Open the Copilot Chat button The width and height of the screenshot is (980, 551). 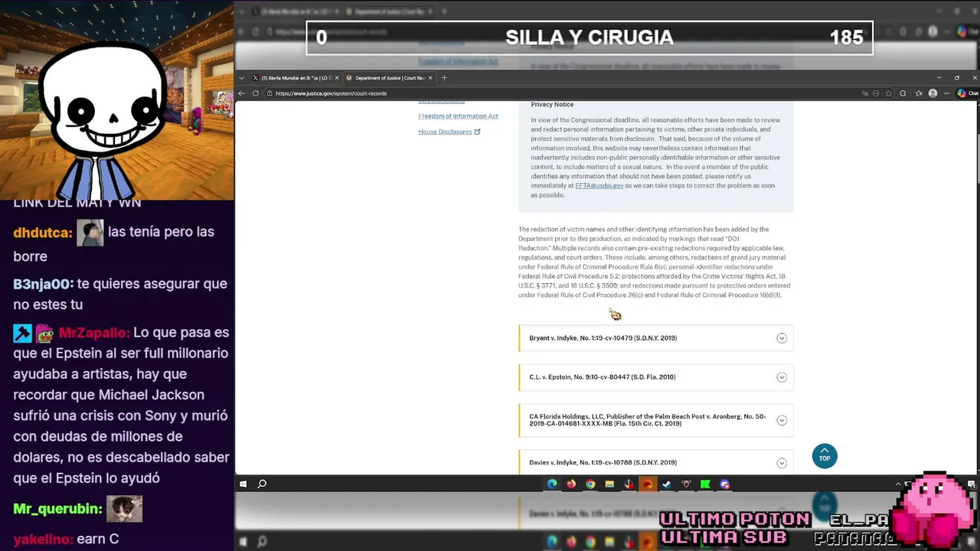tap(966, 93)
